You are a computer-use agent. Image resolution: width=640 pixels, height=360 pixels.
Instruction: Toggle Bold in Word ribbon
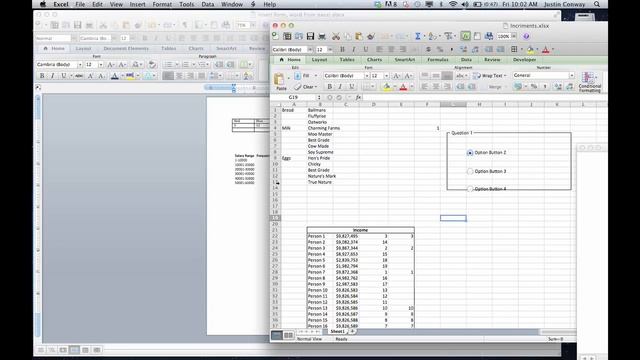click(x=42, y=76)
